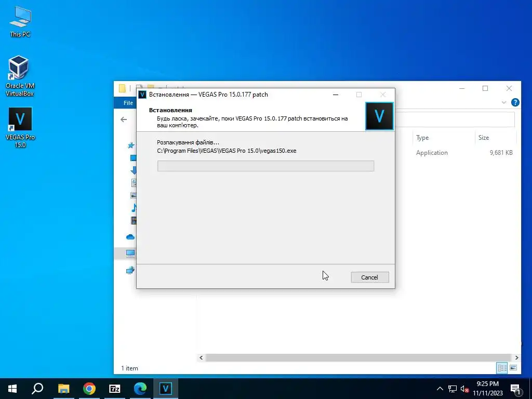Sort by the Size column header

(495, 138)
